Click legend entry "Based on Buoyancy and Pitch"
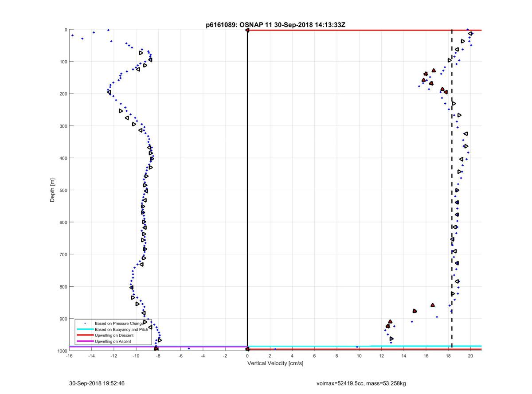 pyautogui.click(x=121, y=330)
